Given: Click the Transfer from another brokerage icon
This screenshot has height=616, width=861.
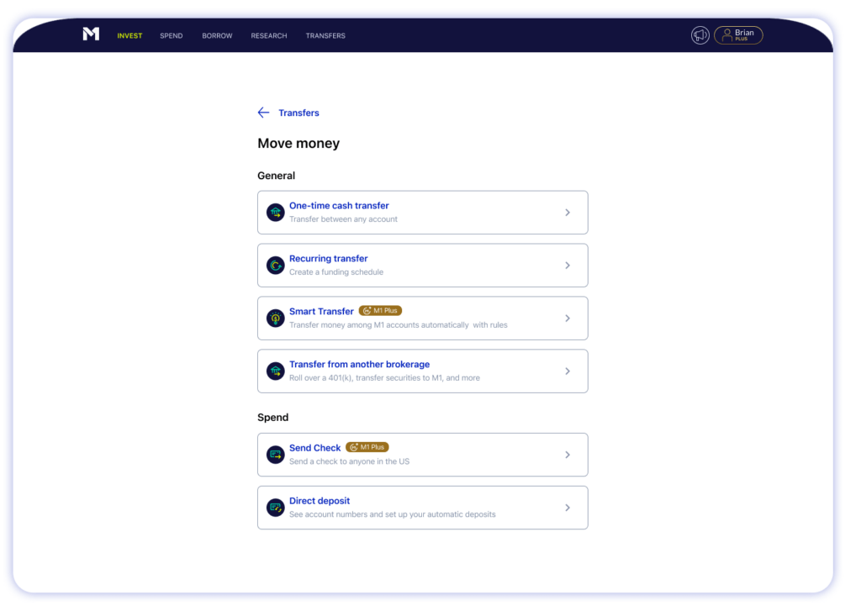Looking at the screenshot, I should (275, 371).
